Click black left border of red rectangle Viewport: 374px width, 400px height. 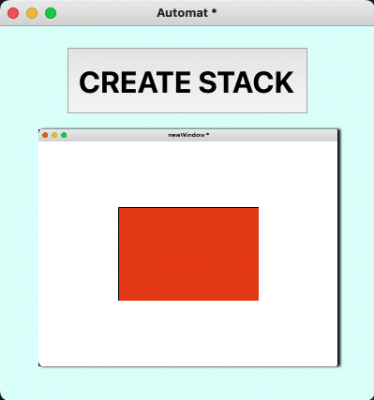[118, 254]
